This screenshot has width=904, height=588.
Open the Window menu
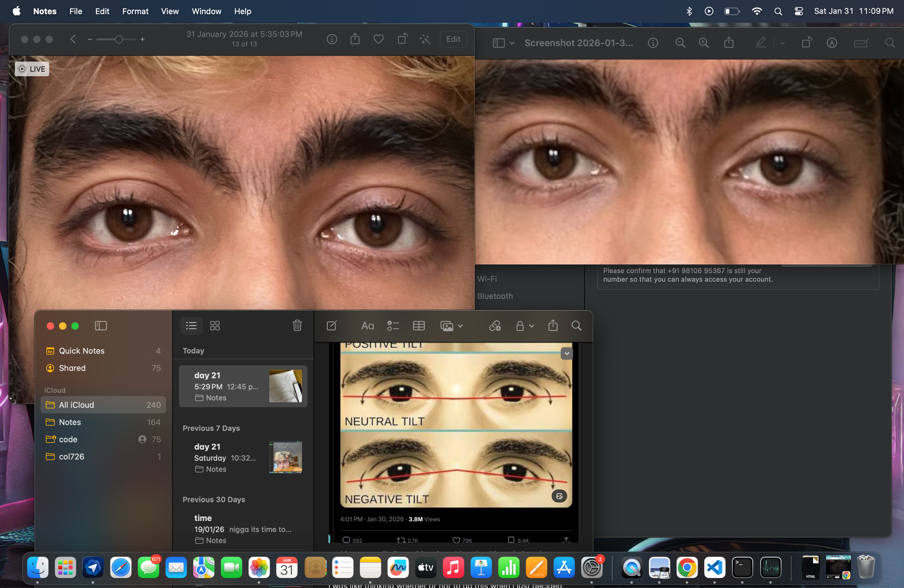point(206,11)
